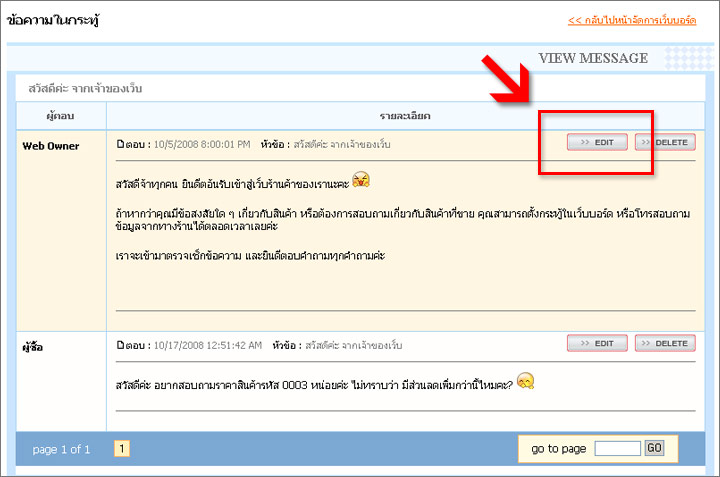Delete the reply from ผู้ซื้อ

pos(664,344)
